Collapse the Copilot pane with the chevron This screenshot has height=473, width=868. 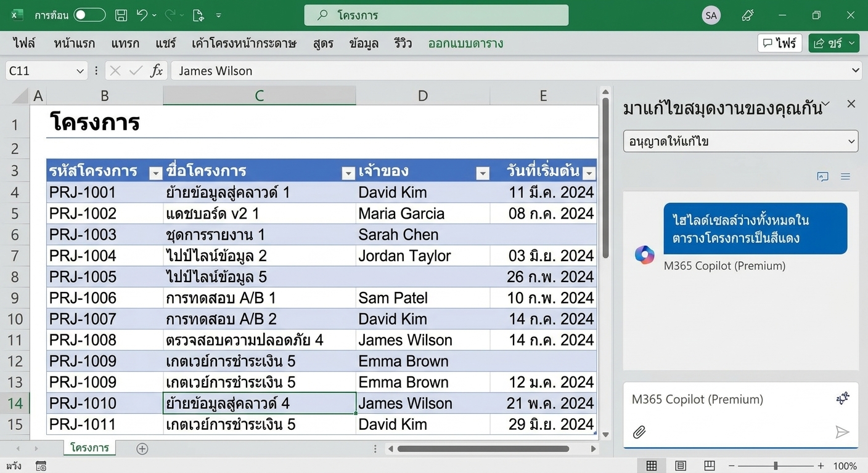(827, 103)
